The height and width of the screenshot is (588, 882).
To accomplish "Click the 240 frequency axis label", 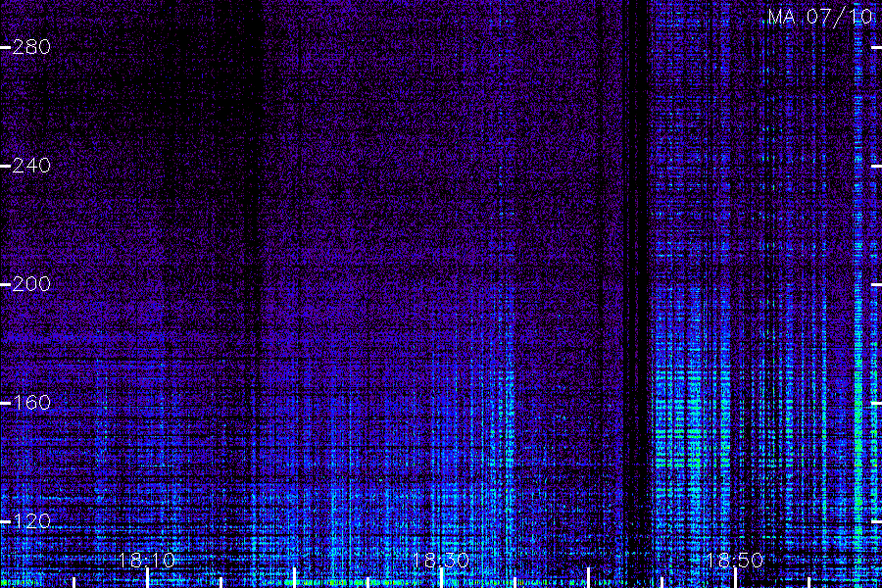I will click(31, 166).
